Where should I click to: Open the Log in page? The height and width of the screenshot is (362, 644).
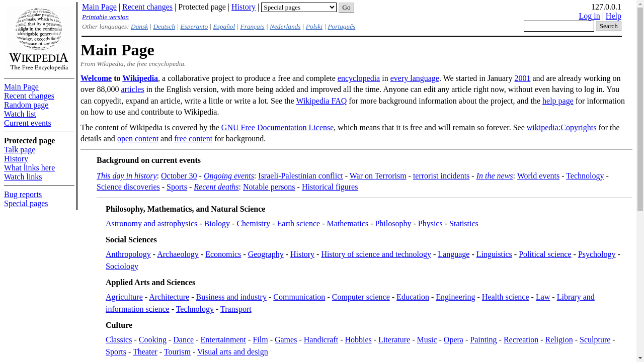tap(589, 15)
